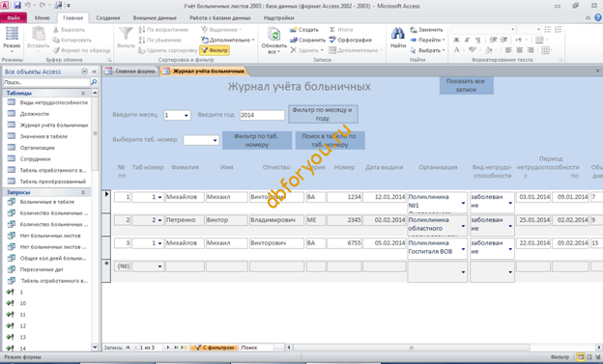Image resolution: width=603 pixels, height=364 pixels.
Task: Click Удалить сортировку to clear sorting
Action: click(x=168, y=50)
